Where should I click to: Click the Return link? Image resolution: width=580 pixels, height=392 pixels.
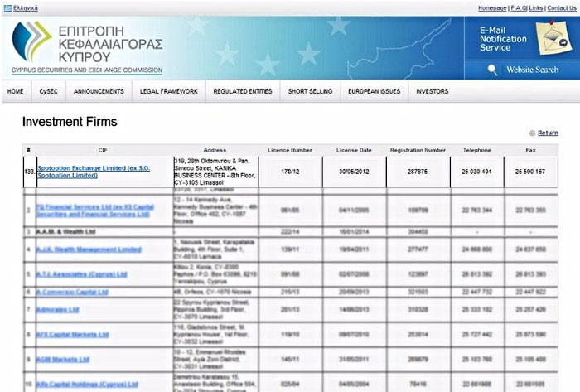point(548,133)
